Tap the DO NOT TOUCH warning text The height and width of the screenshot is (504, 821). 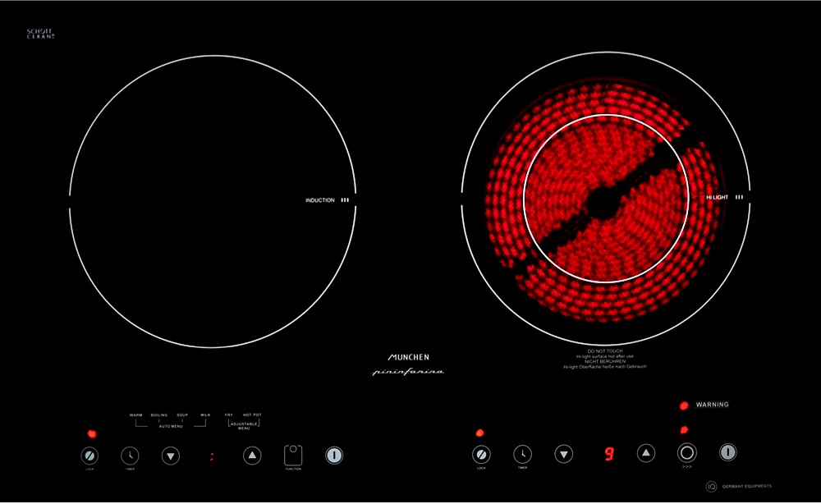click(605, 351)
